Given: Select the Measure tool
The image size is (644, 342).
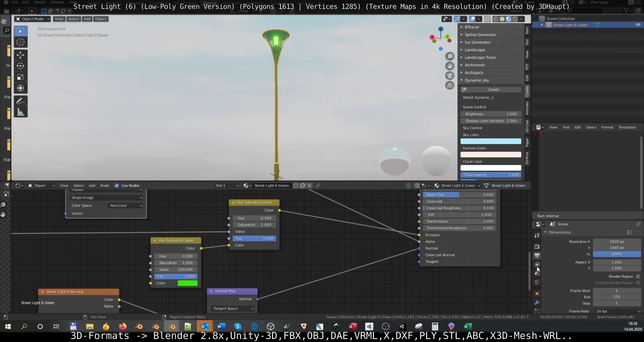Looking at the screenshot, I should coord(20,112).
